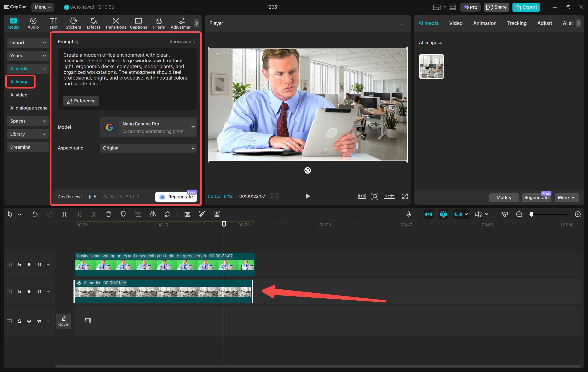Click the Undo arrow icon

coord(35,214)
